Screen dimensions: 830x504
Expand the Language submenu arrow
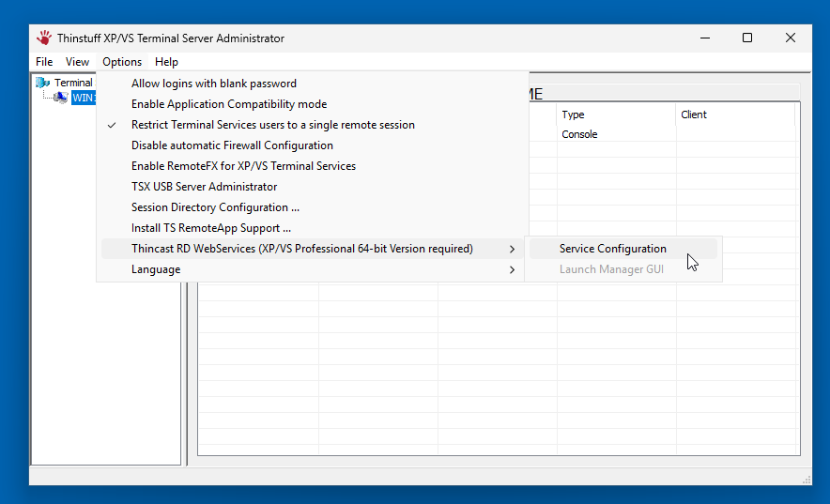(x=512, y=269)
